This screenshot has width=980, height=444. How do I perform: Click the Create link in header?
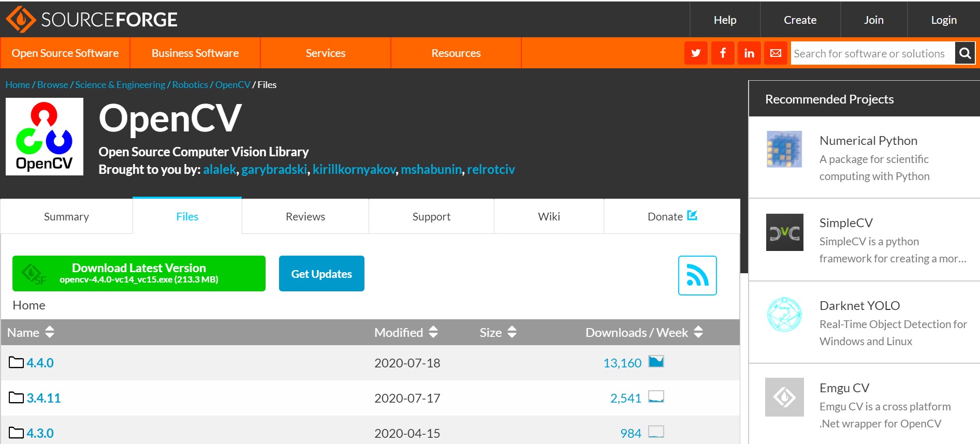(x=800, y=20)
